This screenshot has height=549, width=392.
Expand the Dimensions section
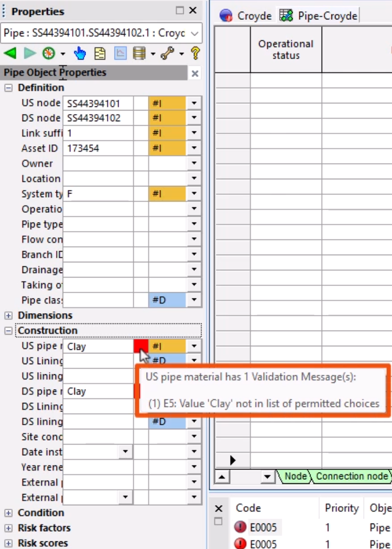8,315
